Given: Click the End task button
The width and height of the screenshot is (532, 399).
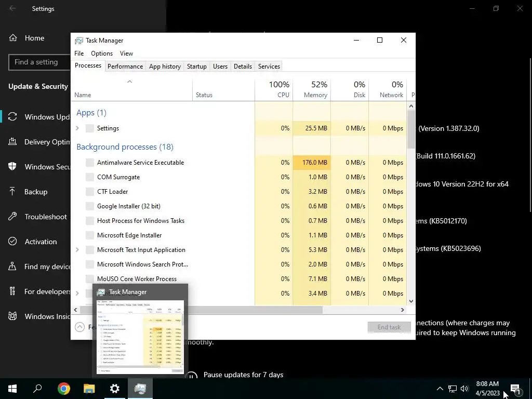Looking at the screenshot, I should point(389,327).
